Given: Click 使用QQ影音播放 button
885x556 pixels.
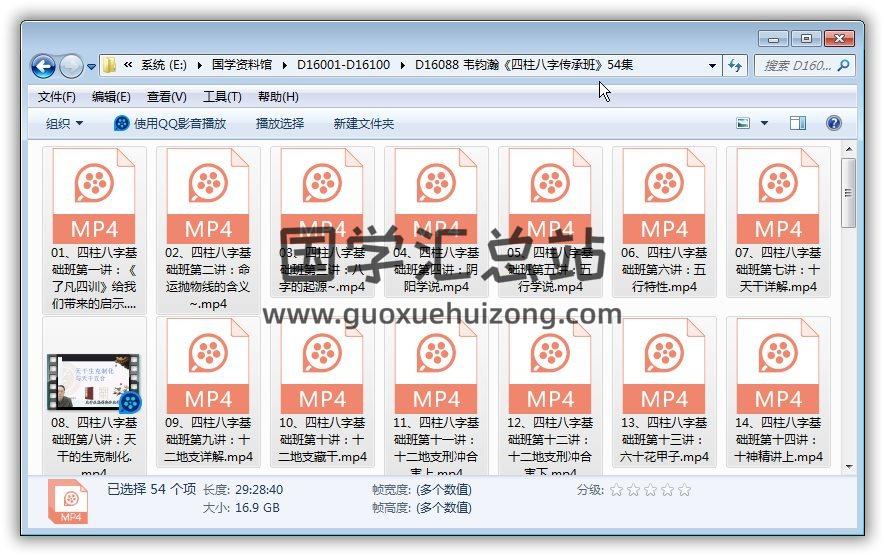Looking at the screenshot, I should point(170,123).
